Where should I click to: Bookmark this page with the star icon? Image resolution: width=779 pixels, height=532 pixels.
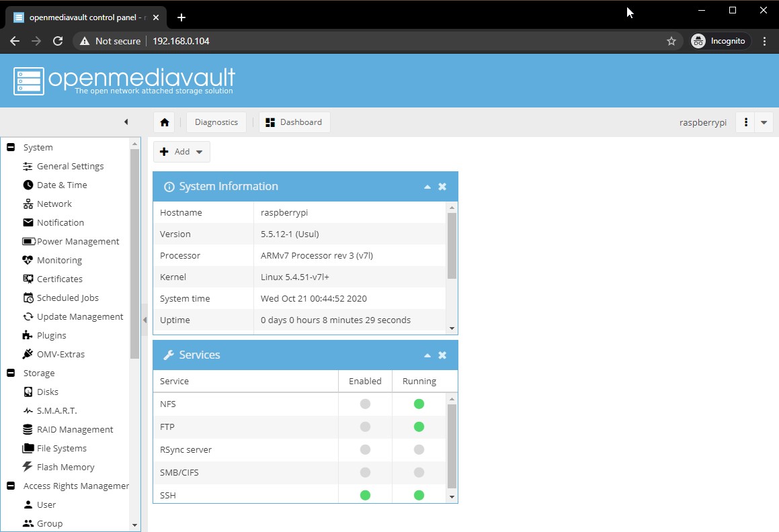coord(671,41)
